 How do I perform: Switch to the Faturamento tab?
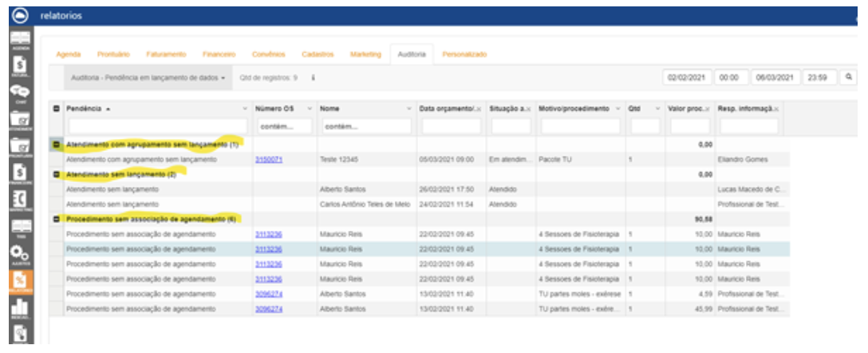(166, 54)
